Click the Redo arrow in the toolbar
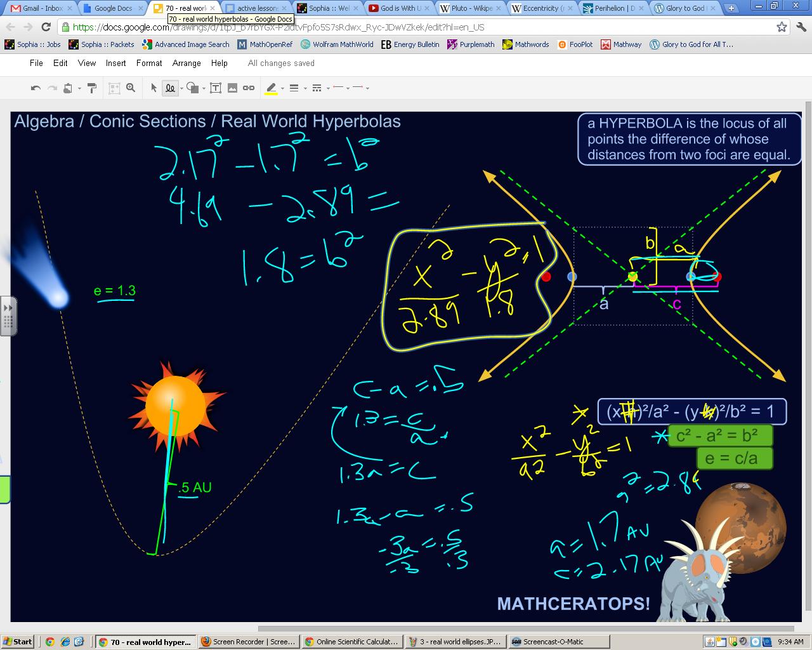Image resolution: width=812 pixels, height=650 pixels. [53, 88]
